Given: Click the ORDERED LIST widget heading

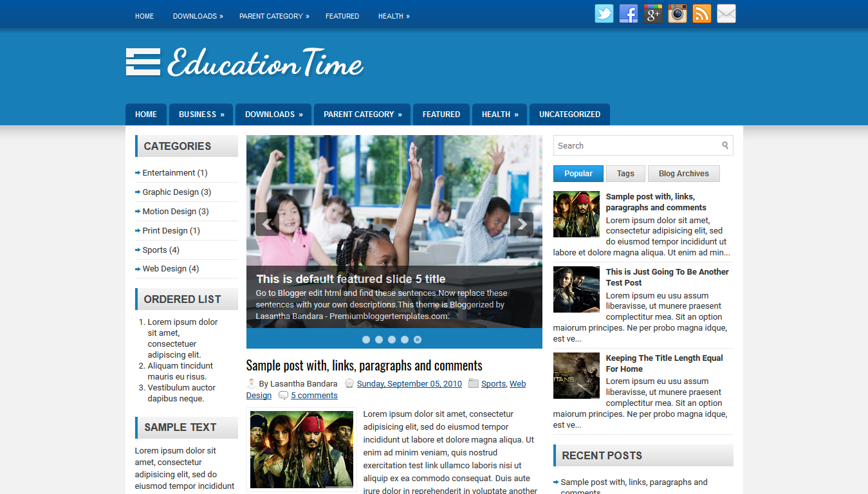Looking at the screenshot, I should (x=187, y=299).
